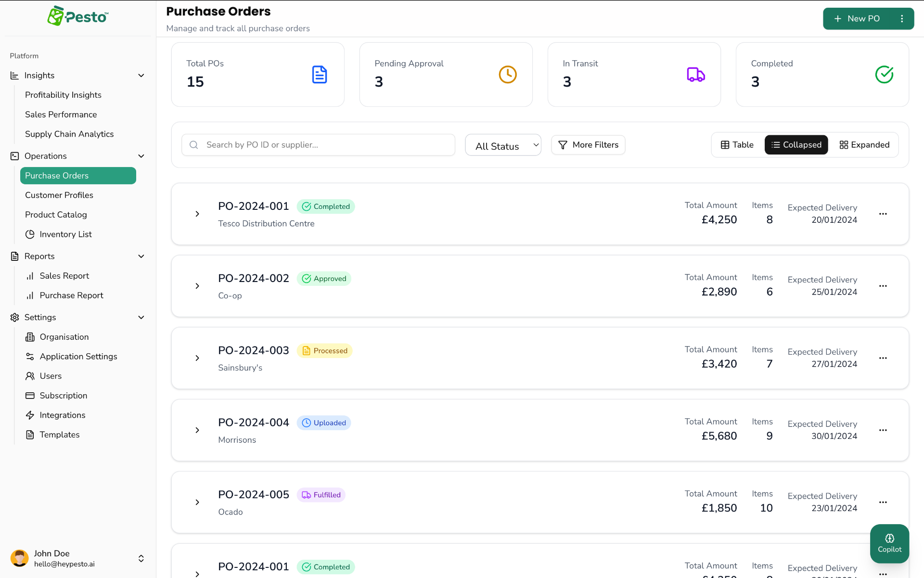The image size is (924, 578).
Task: Switch to Table view mode
Action: click(x=737, y=144)
